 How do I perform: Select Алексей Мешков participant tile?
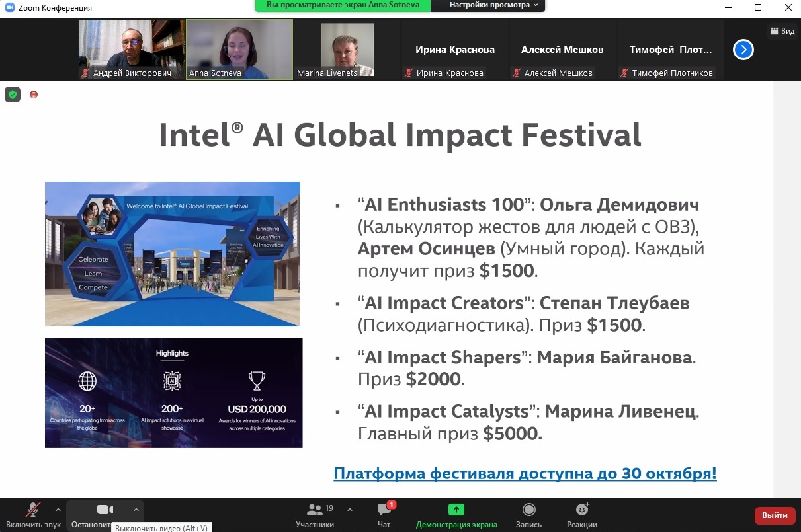562,50
